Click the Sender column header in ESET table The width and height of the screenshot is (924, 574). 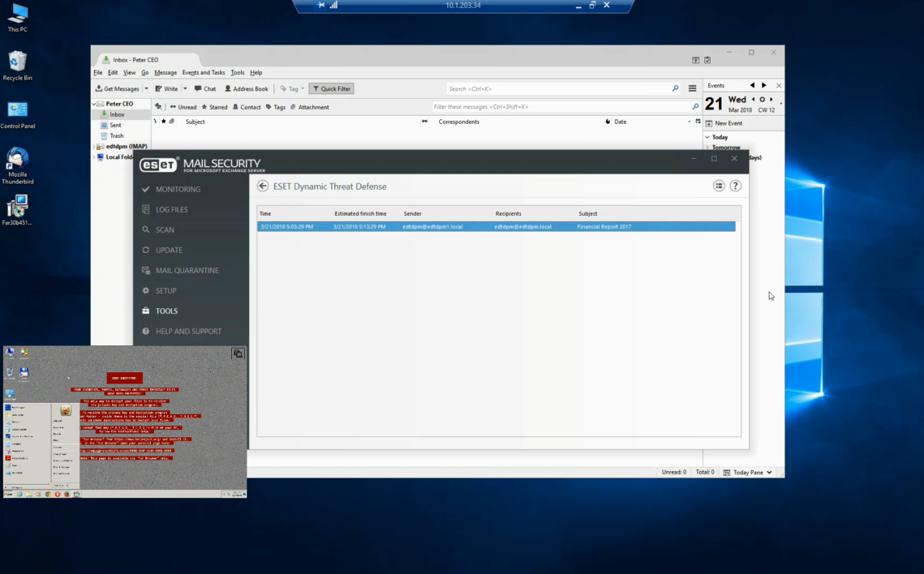412,214
